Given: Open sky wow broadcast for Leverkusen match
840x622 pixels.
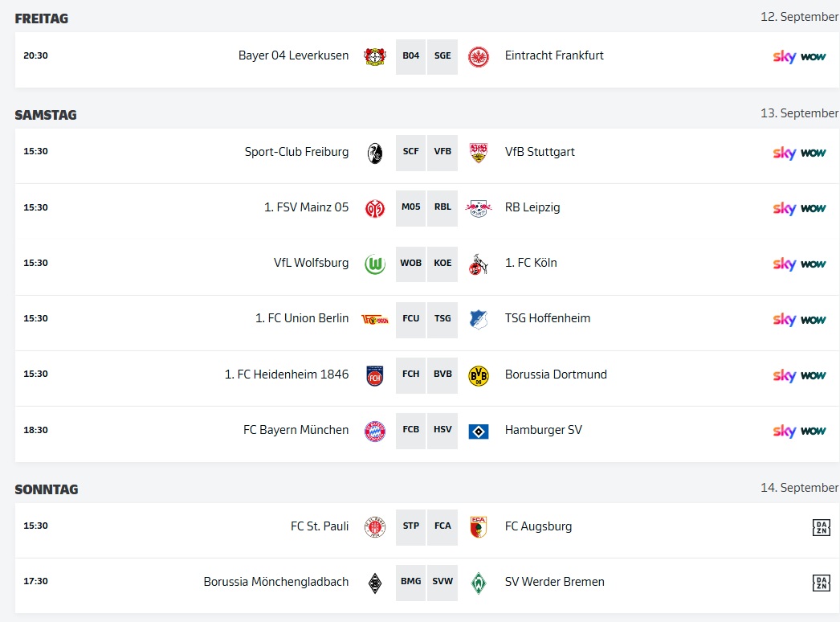Looking at the screenshot, I should click(799, 56).
